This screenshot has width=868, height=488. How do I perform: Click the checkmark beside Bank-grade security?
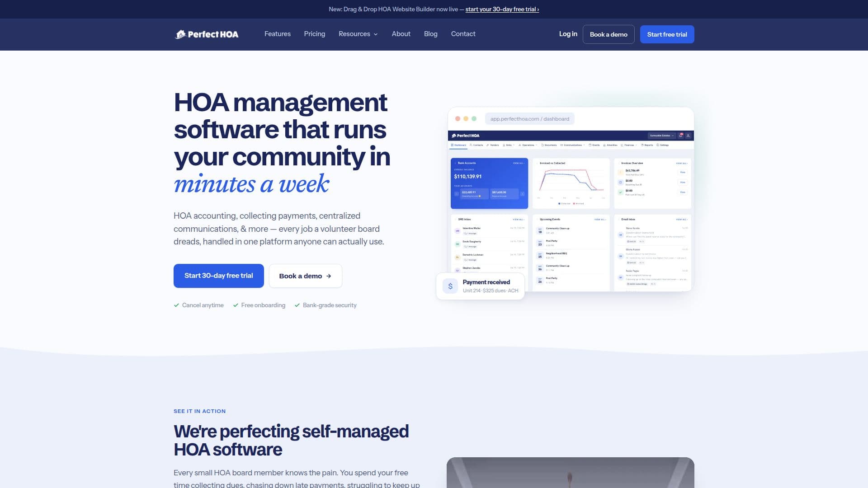(297, 305)
